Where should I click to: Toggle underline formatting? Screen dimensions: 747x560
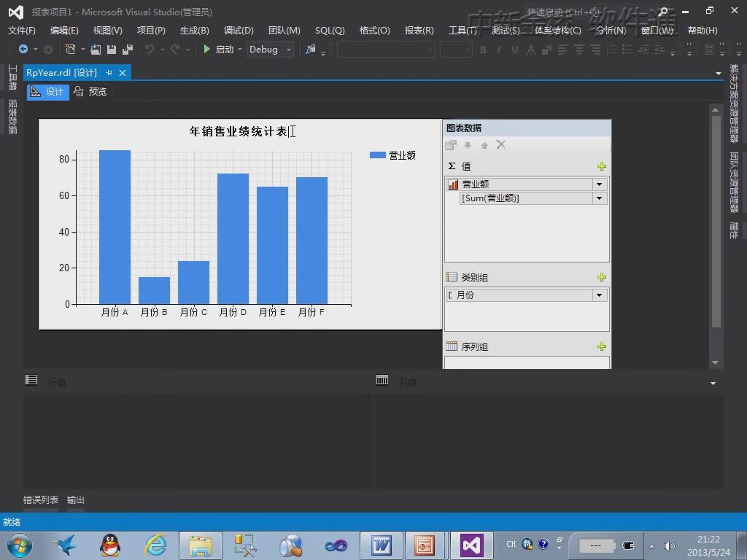coord(514,50)
